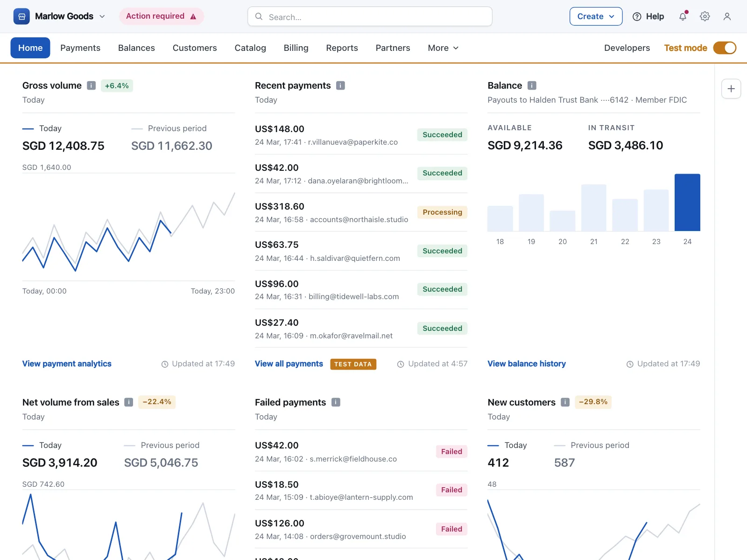Open the Customers tab
The width and height of the screenshot is (747, 560).
click(x=195, y=48)
